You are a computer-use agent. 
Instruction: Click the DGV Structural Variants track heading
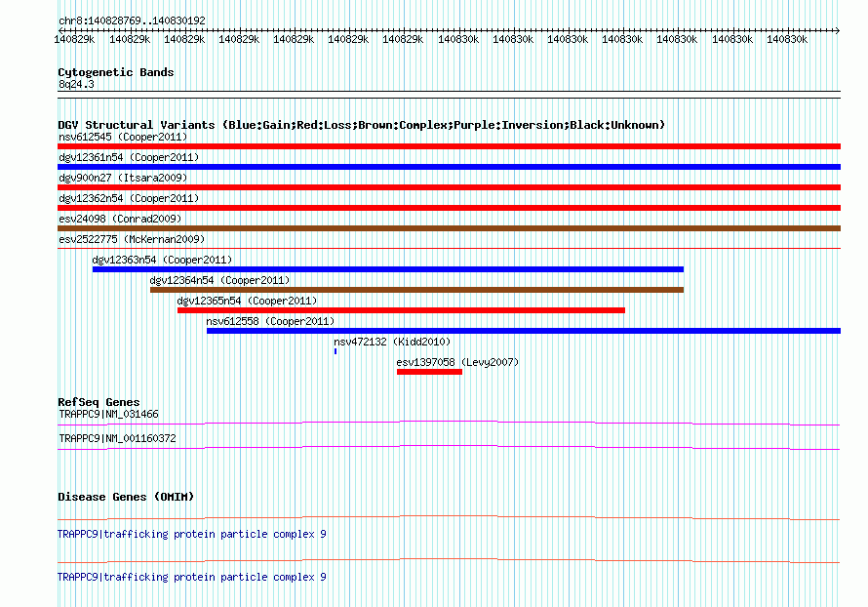click(362, 125)
